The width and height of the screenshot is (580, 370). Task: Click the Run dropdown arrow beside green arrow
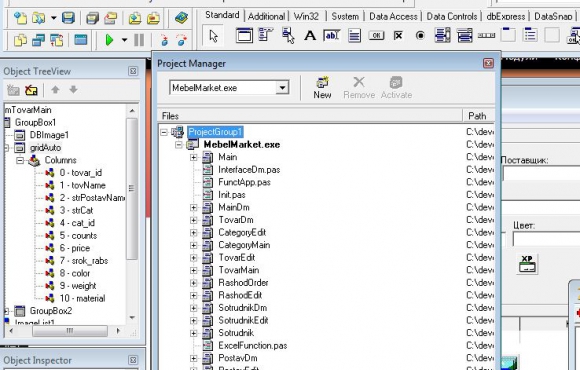click(124, 40)
